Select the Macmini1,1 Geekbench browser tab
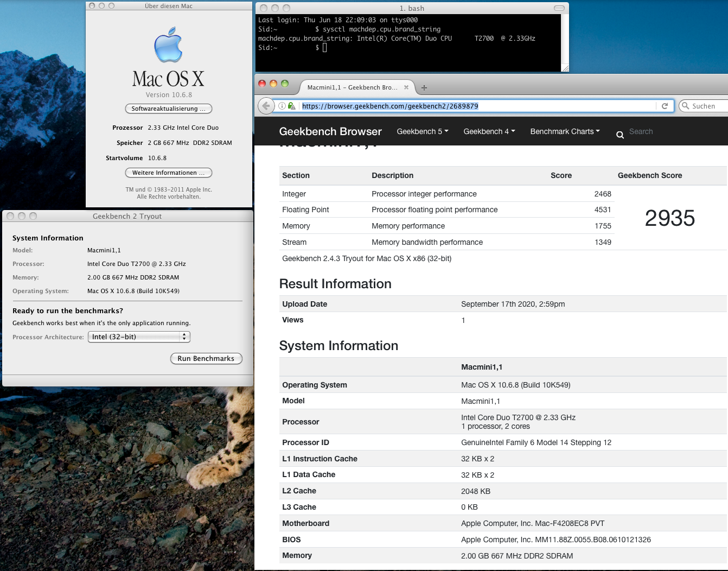 pyautogui.click(x=352, y=87)
